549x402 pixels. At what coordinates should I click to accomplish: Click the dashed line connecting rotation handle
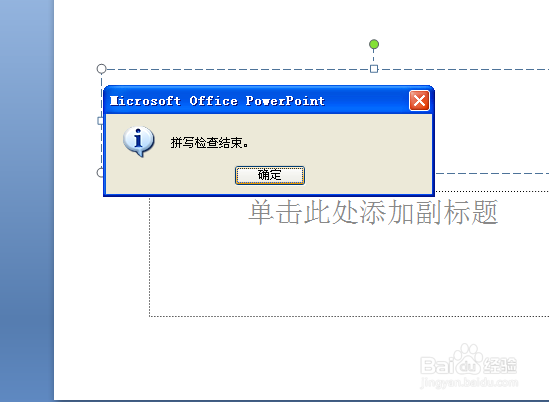tap(374, 57)
